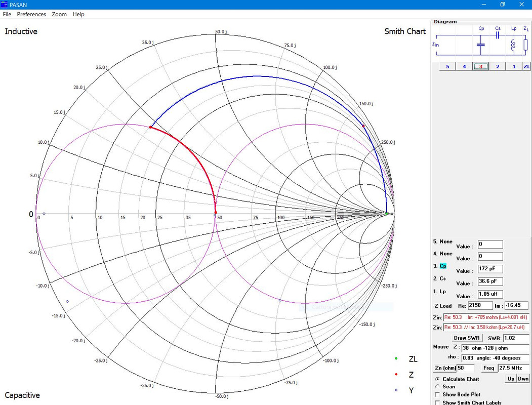Click the ZL load resistor symbol
Image resolution: width=532 pixels, height=405 pixels.
(x=525, y=45)
